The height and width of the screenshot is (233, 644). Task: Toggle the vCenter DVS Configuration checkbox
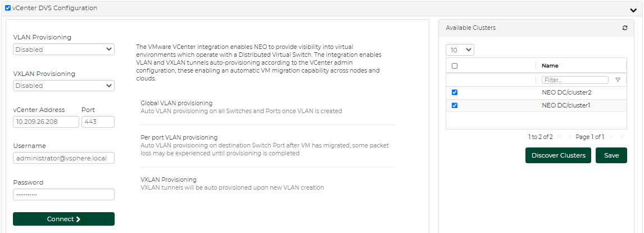point(8,8)
